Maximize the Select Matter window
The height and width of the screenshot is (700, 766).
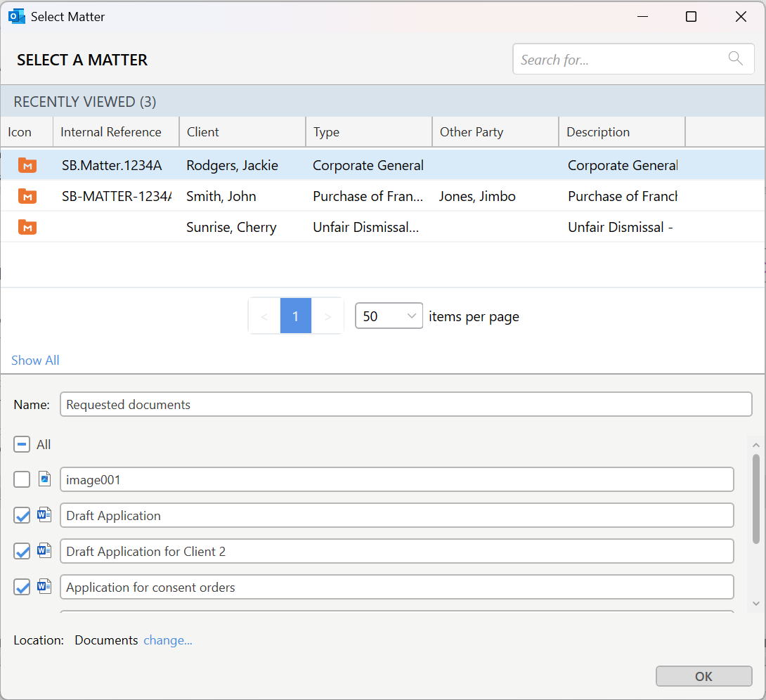click(x=692, y=17)
